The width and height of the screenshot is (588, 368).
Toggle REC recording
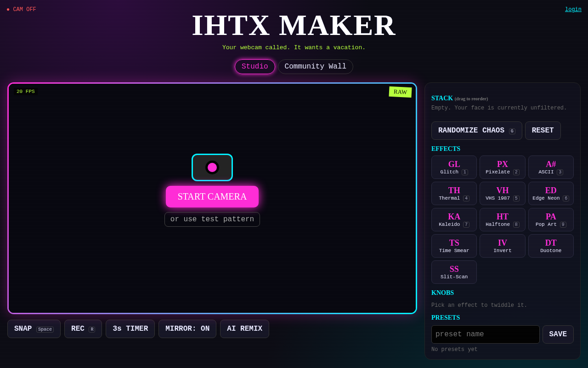(83, 329)
